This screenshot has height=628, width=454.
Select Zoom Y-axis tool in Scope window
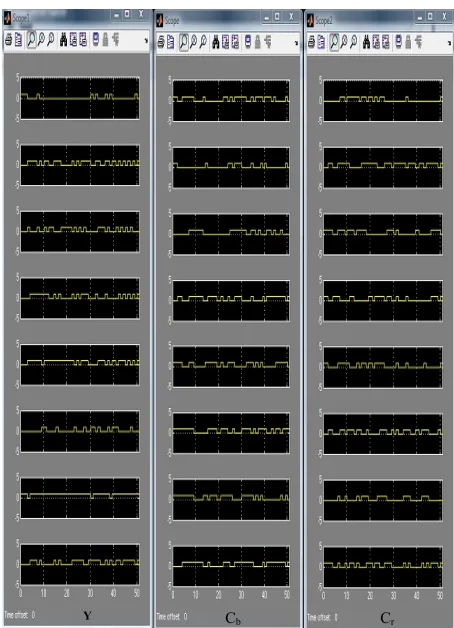click(x=203, y=42)
